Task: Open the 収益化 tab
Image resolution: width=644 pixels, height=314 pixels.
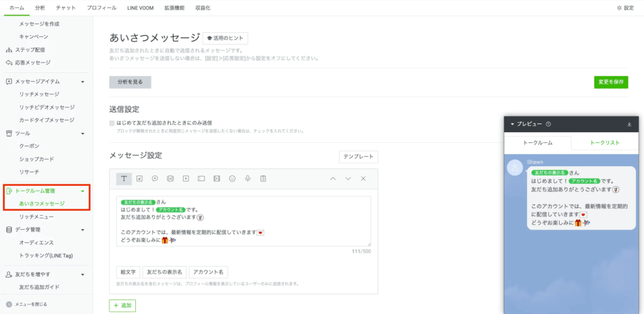Action: click(203, 8)
